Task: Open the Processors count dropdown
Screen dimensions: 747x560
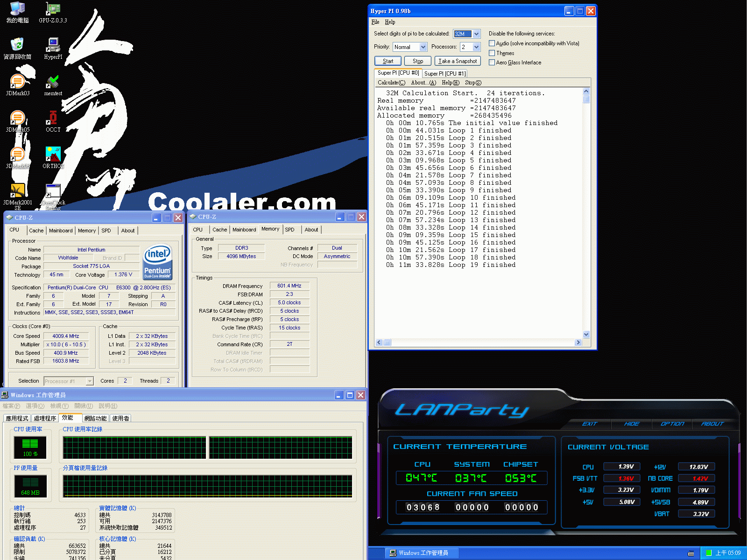Action: 476,47
